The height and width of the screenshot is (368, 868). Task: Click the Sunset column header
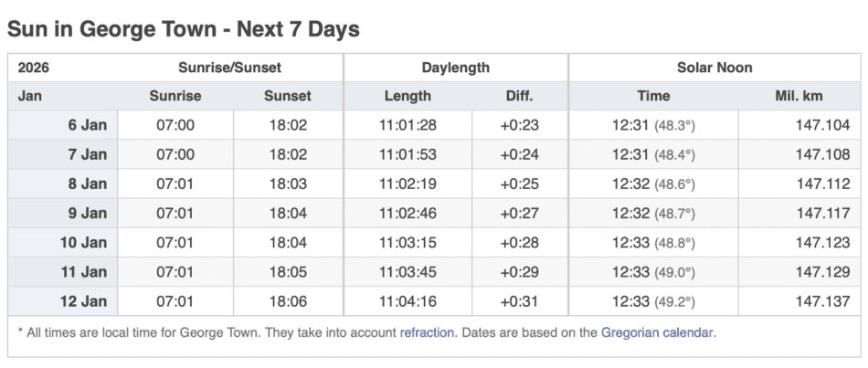click(x=288, y=96)
